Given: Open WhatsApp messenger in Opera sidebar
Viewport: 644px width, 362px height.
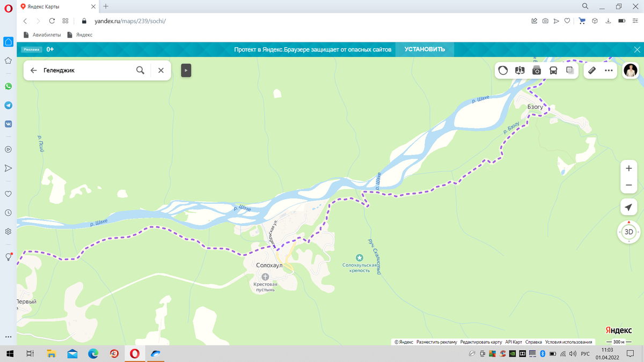Looking at the screenshot, I should tap(8, 86).
